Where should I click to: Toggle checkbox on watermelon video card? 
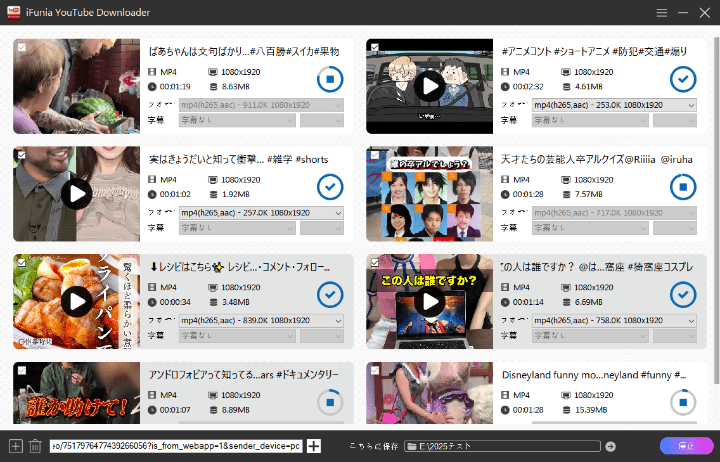tap(22, 47)
